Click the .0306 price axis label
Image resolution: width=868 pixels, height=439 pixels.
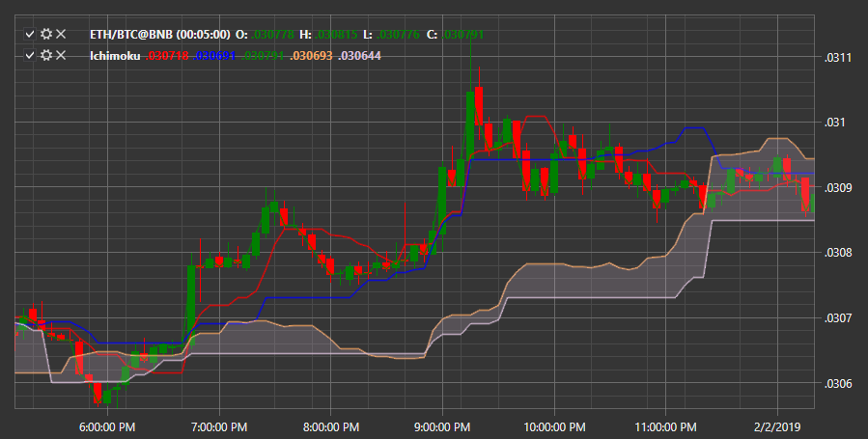coord(838,383)
